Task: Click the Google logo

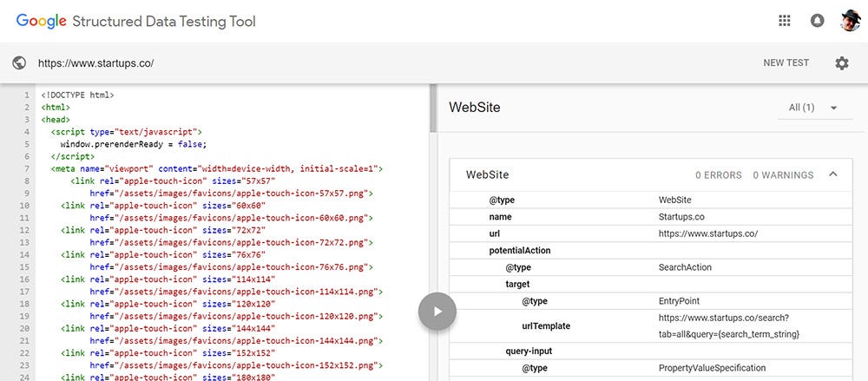Action: tap(42, 22)
